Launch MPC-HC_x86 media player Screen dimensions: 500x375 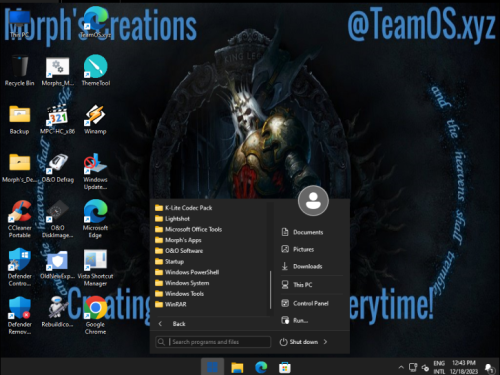tap(57, 119)
